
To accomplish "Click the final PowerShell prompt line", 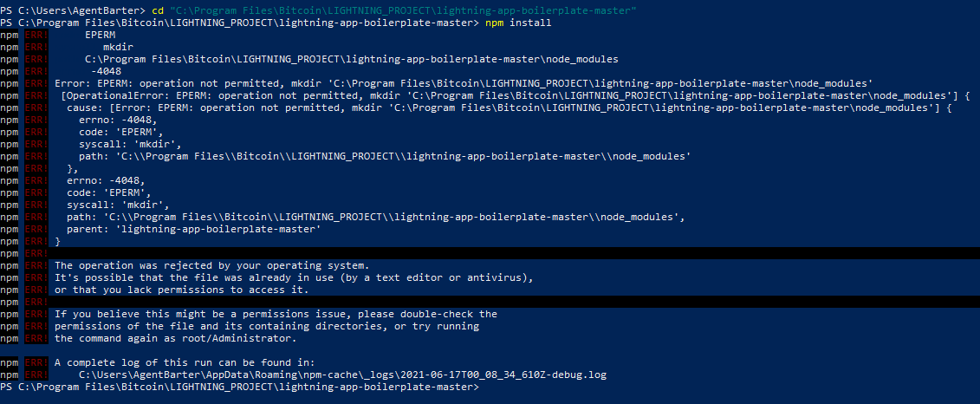I will 240,388.
